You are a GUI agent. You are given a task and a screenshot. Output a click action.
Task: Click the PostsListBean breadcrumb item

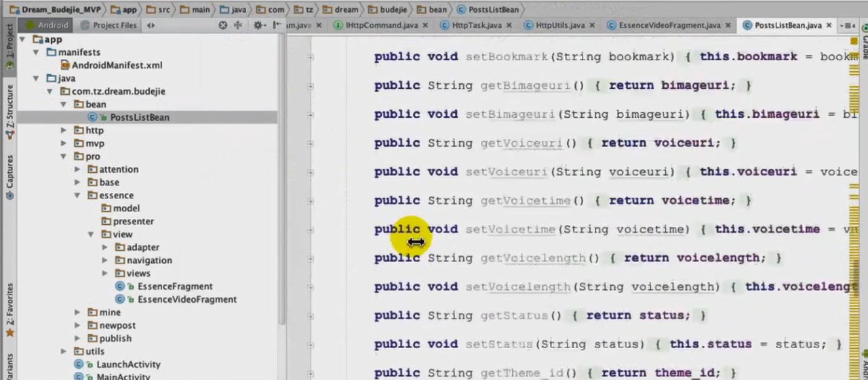488,9
